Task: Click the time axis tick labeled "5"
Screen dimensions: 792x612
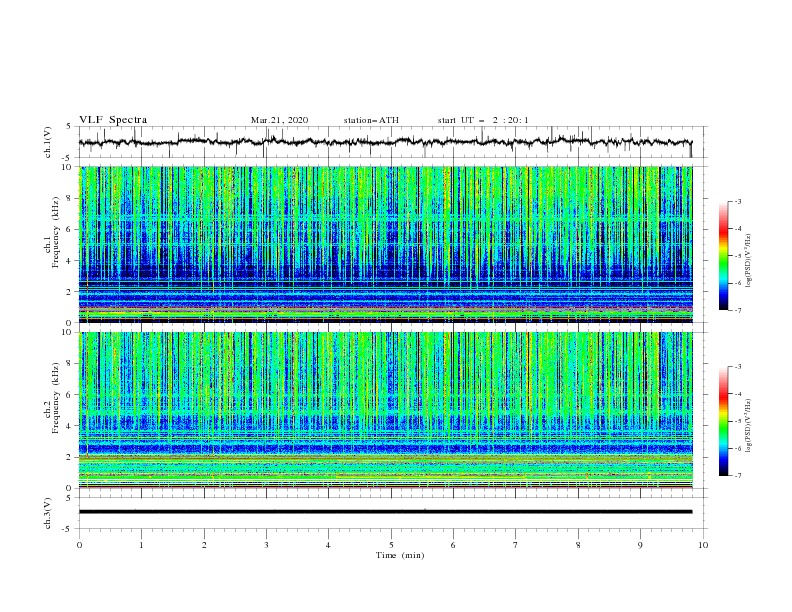Action: 391,545
